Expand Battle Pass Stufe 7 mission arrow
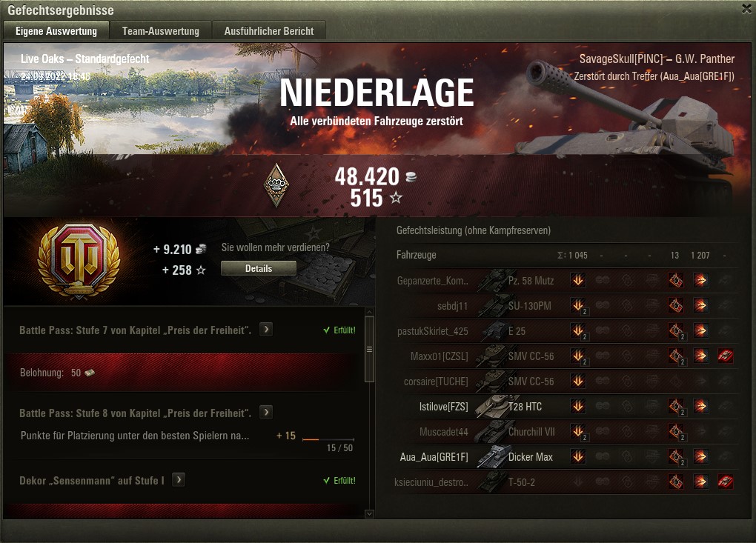Image resolution: width=756 pixels, height=543 pixels. [266, 330]
